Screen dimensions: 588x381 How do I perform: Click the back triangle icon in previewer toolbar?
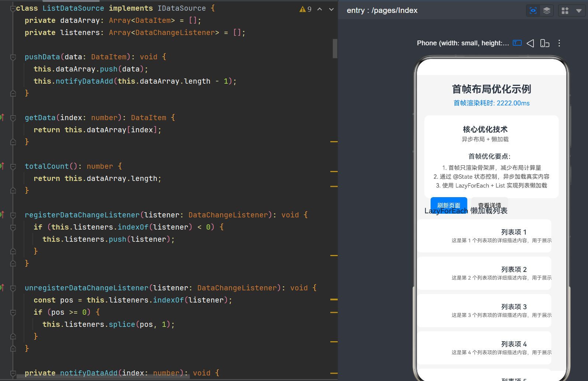530,43
